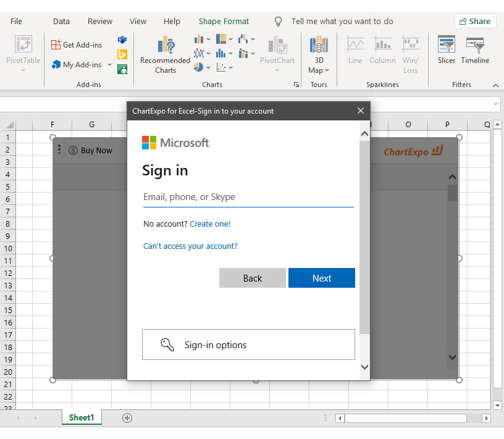Click Buy Now in the ChartExpo pane
The image size is (504, 439).
[91, 150]
